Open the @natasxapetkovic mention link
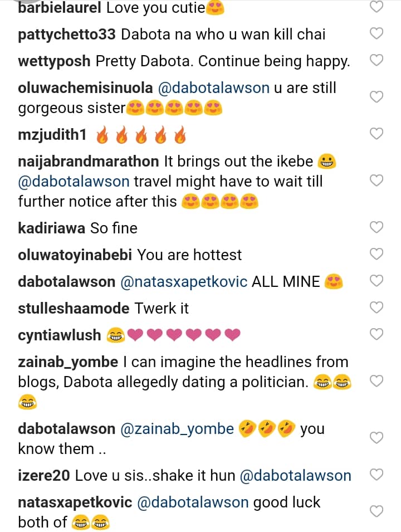401x532 pixels. 184,282
